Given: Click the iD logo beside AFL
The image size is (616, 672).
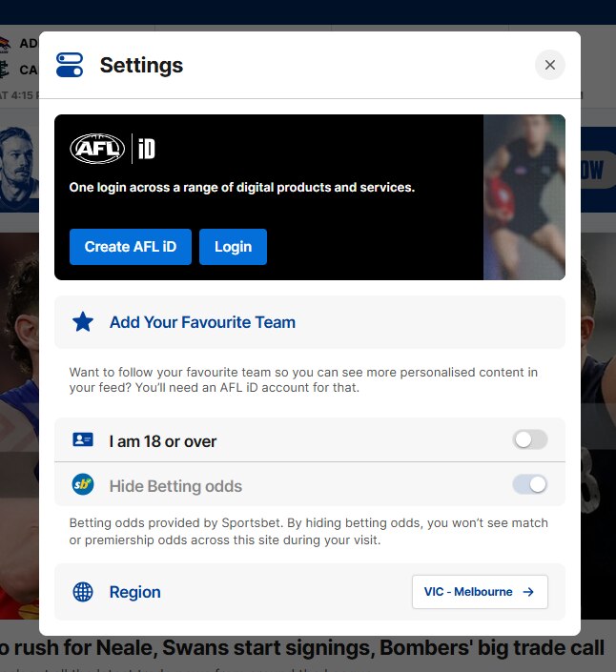Looking at the screenshot, I should (x=146, y=149).
